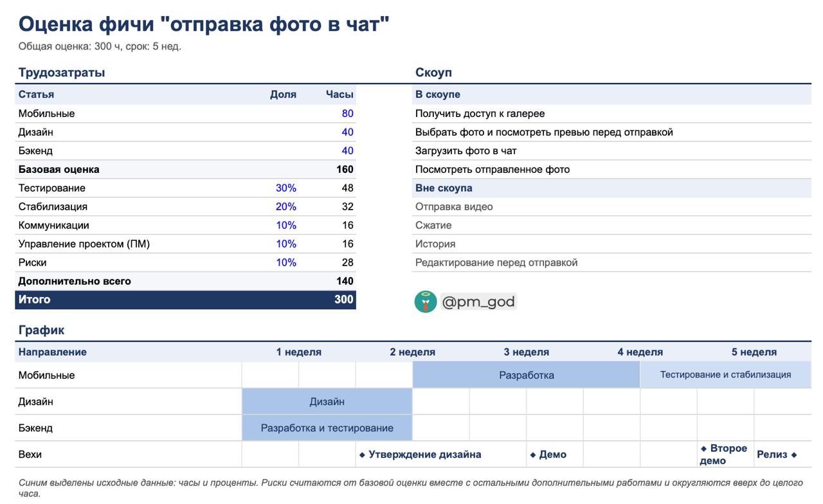Screen dimensions: 823x504
Task: Click the 'Релиз' milestone
Action: point(777,455)
